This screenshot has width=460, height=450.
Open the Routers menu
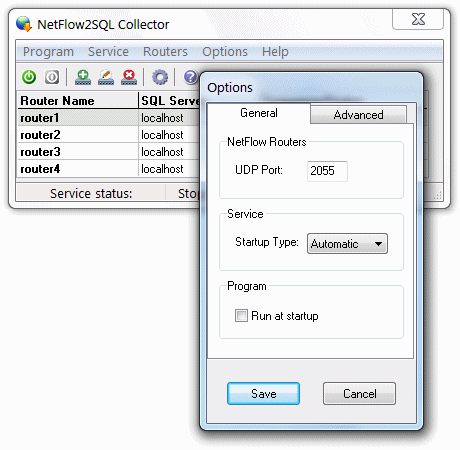165,52
